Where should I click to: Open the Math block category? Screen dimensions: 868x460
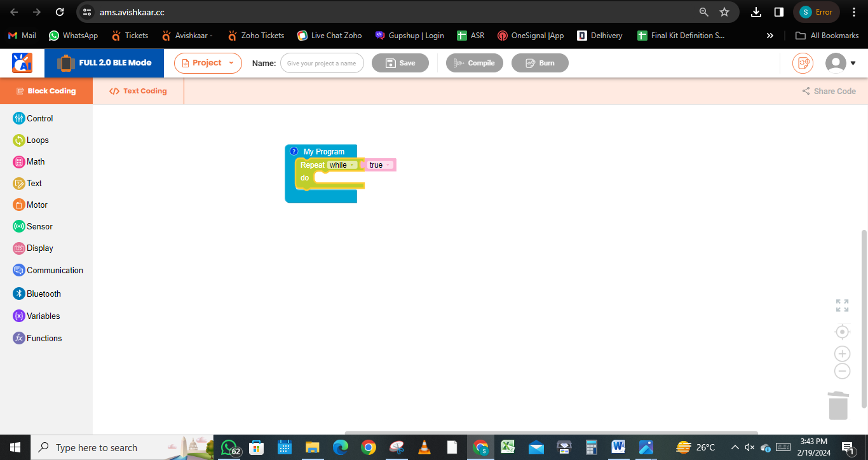point(29,161)
